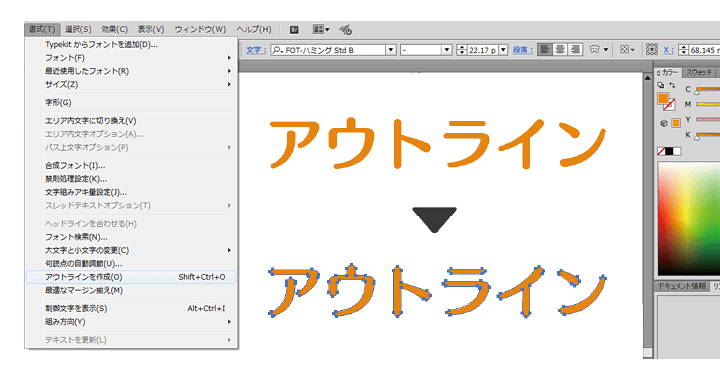
Task: Open the 表示(V) menu
Action: point(151,29)
